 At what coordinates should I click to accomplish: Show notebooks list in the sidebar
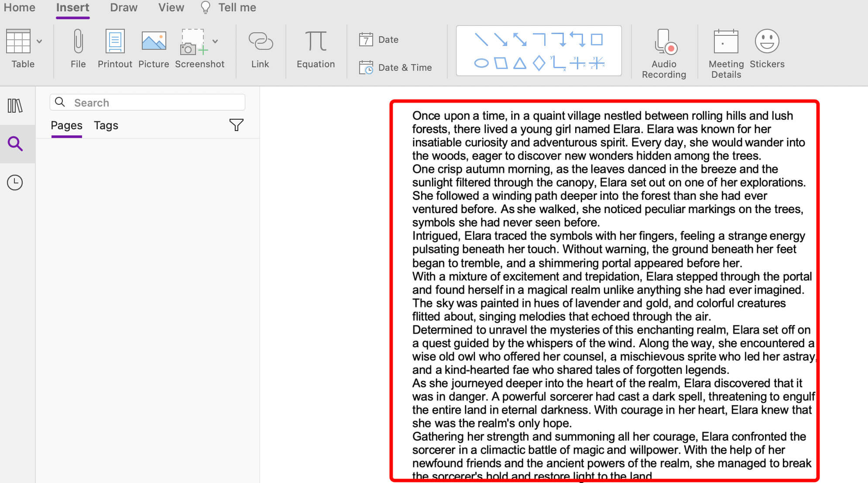point(15,106)
